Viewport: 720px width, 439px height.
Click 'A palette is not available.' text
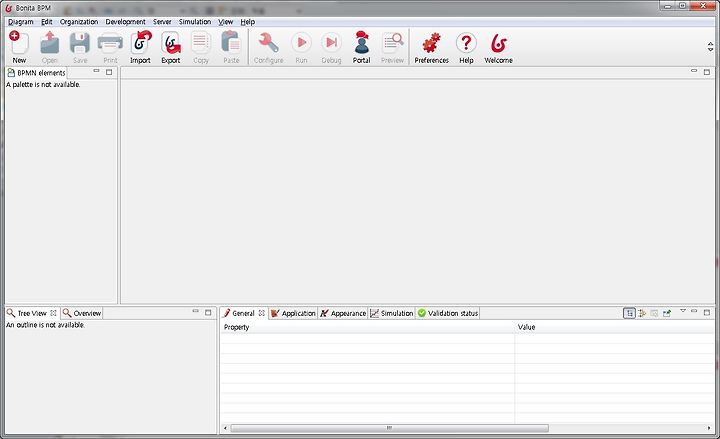tap(43, 84)
